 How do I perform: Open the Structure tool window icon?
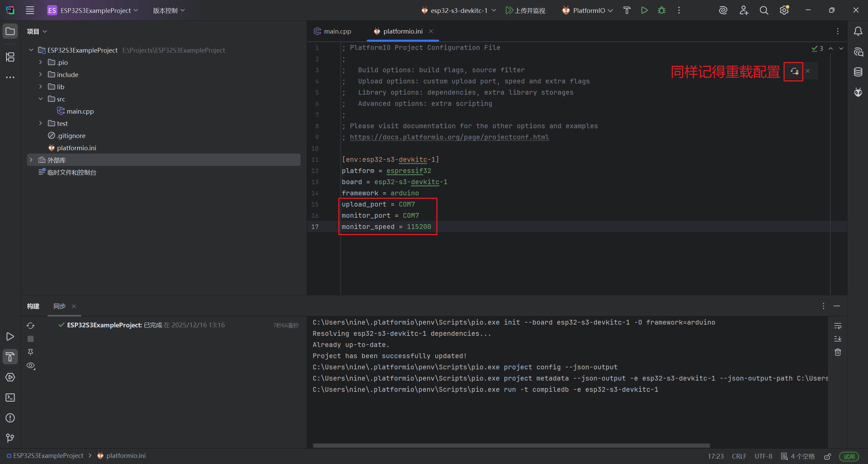[10, 57]
